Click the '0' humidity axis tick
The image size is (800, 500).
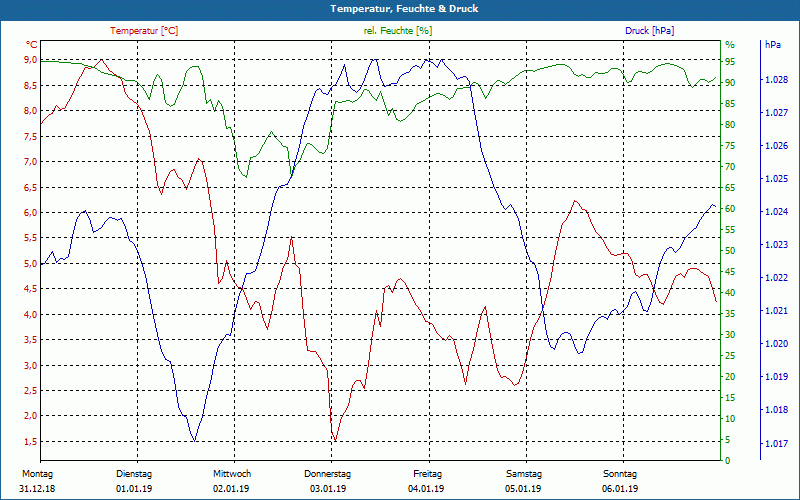pos(728,461)
